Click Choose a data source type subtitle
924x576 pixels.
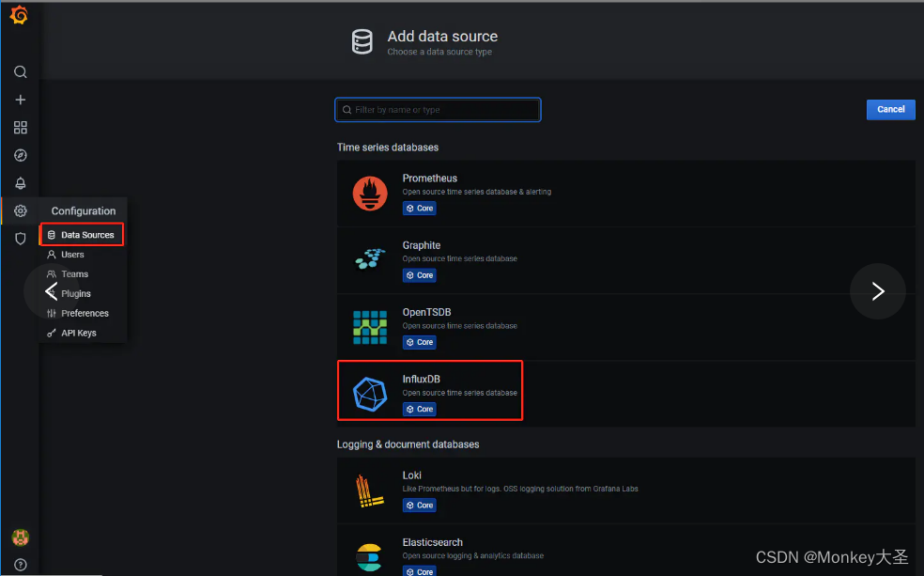[x=439, y=52]
